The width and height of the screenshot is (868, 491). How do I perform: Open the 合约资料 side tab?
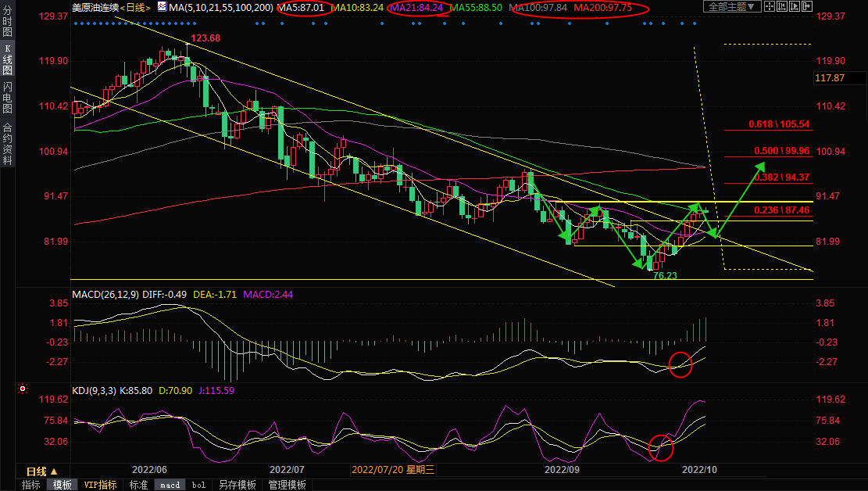7,143
